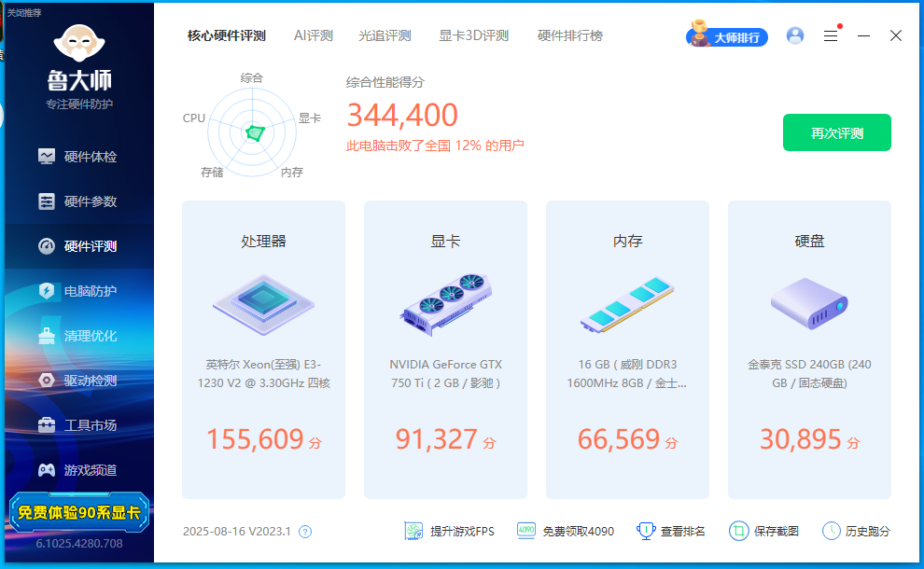
Task: Click the performance radar chart
Action: [x=252, y=132]
